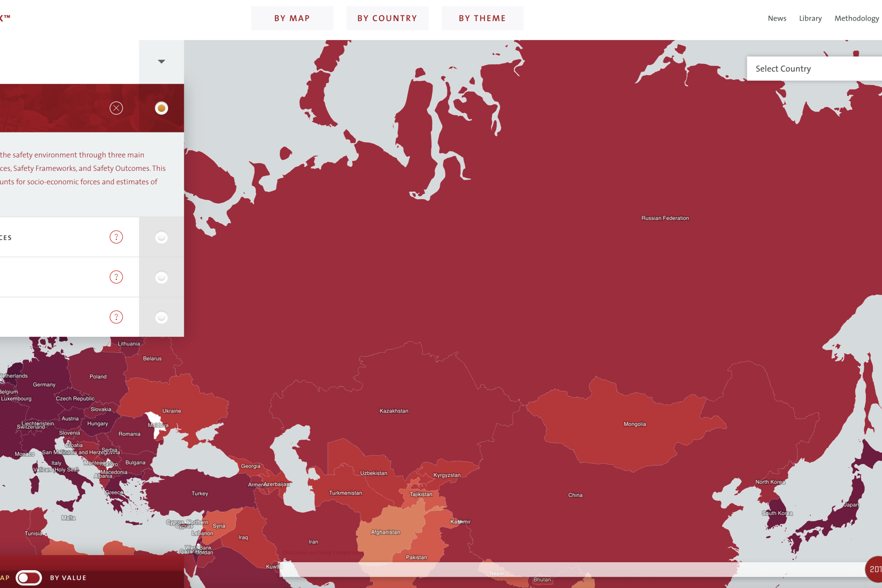Select radio button for the 'CES' row
882x588 pixels.
pyautogui.click(x=161, y=237)
